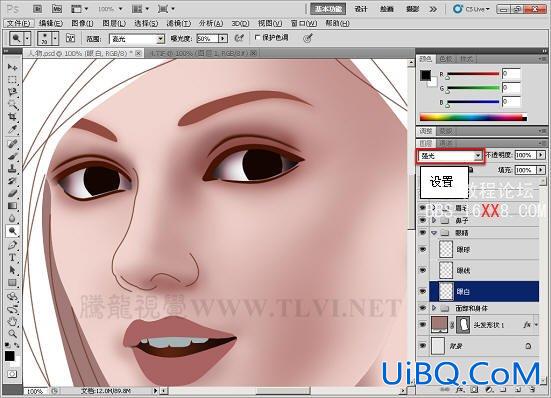Click the Add layer style fx button
551x398 pixels.
click(x=459, y=390)
